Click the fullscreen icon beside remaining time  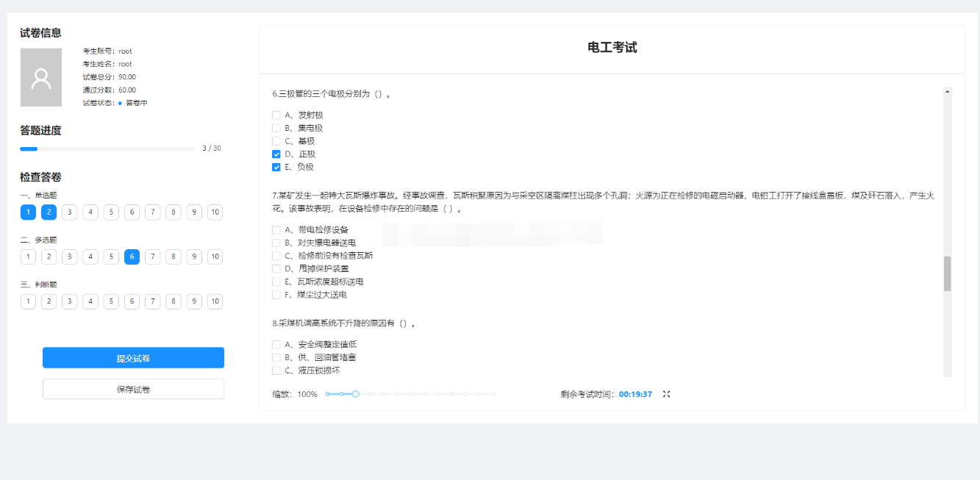coord(666,394)
